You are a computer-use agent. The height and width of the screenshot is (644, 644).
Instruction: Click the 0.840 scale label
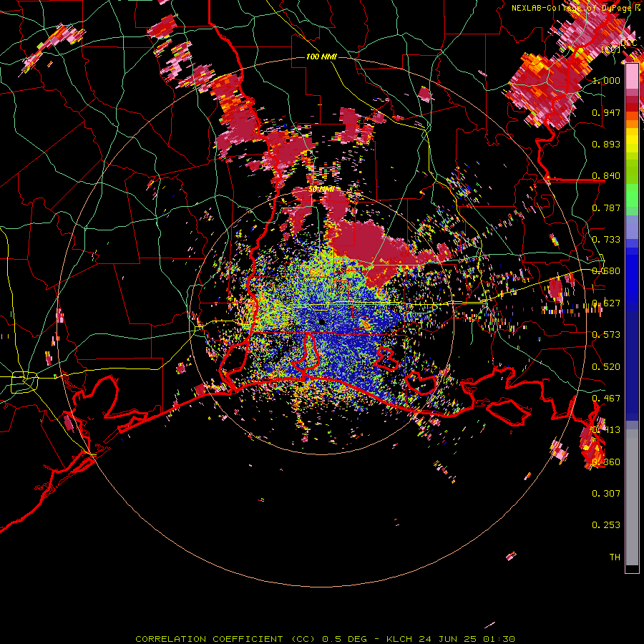pos(606,176)
